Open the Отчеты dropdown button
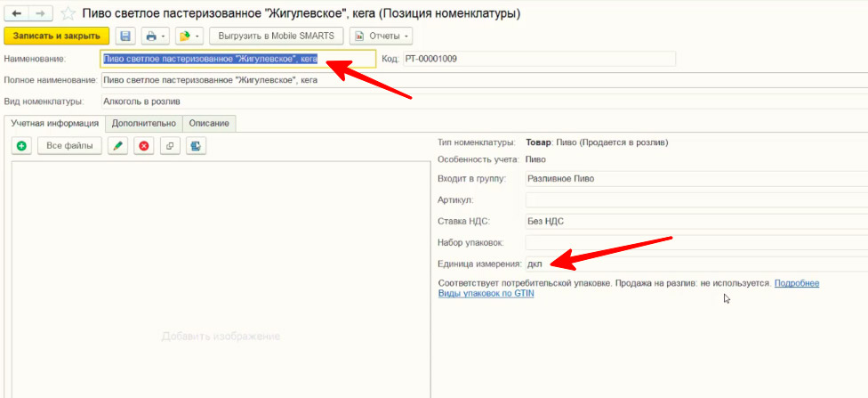The image size is (868, 398). pyautogui.click(x=381, y=36)
